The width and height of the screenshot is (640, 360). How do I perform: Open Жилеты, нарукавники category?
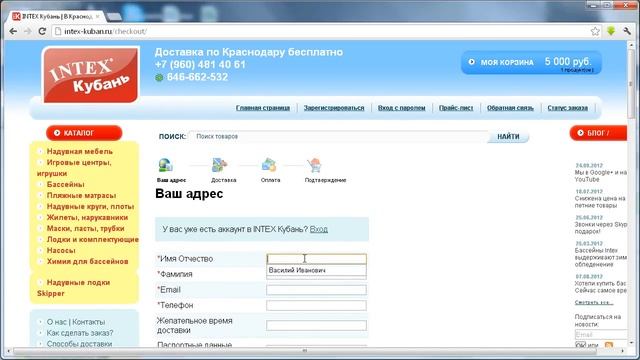tap(87, 218)
